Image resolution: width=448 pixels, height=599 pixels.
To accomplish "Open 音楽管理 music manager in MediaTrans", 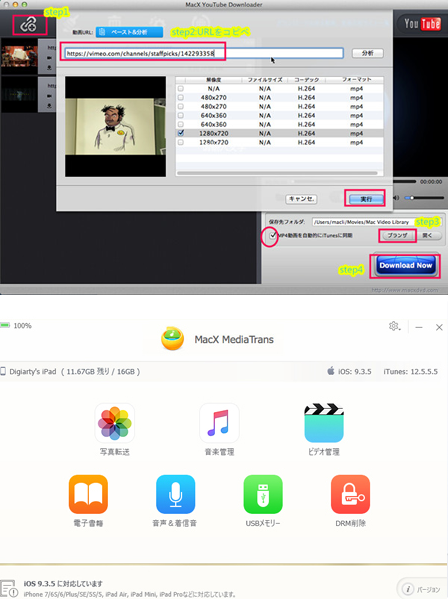I will tap(219, 430).
